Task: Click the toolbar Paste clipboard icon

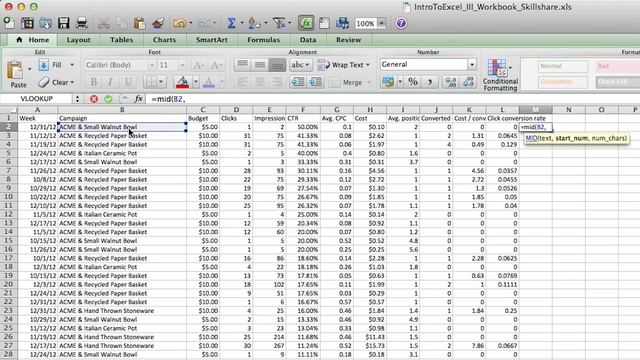Action: click(x=139, y=23)
